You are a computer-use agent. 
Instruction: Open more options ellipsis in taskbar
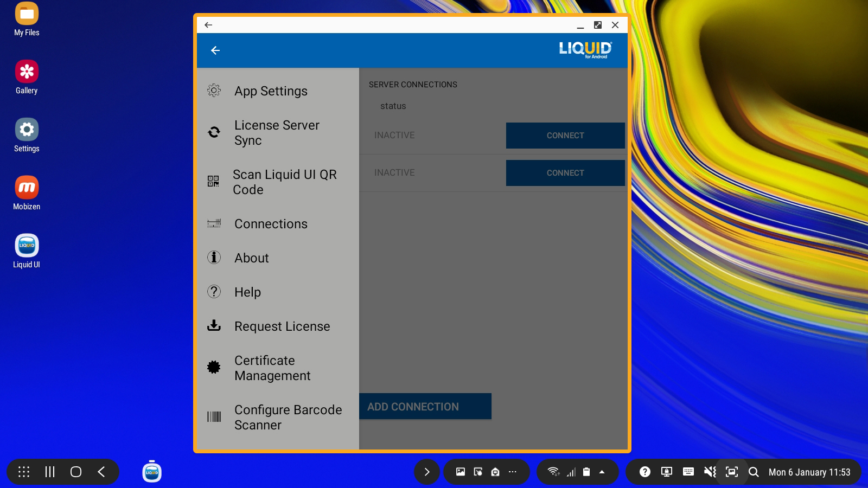513,472
